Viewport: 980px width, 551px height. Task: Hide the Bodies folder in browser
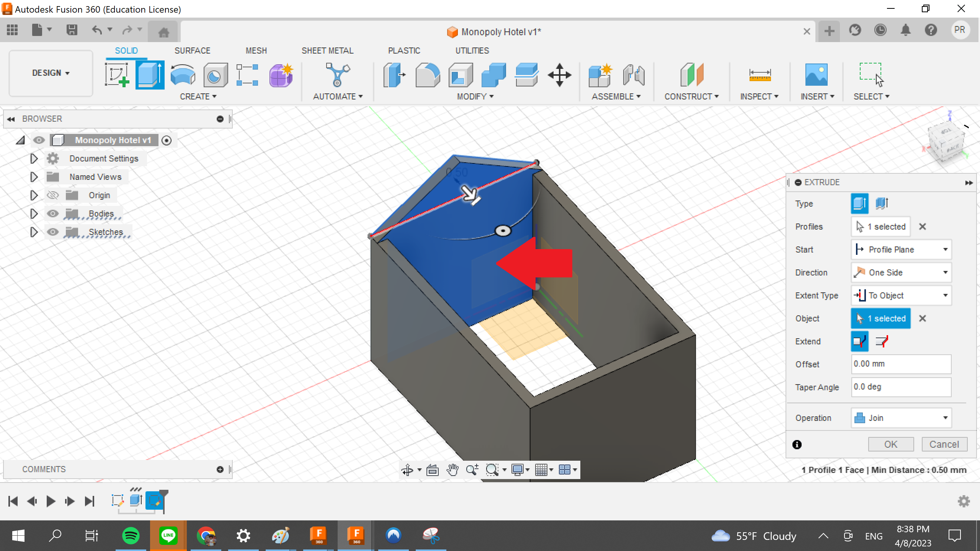click(52, 214)
